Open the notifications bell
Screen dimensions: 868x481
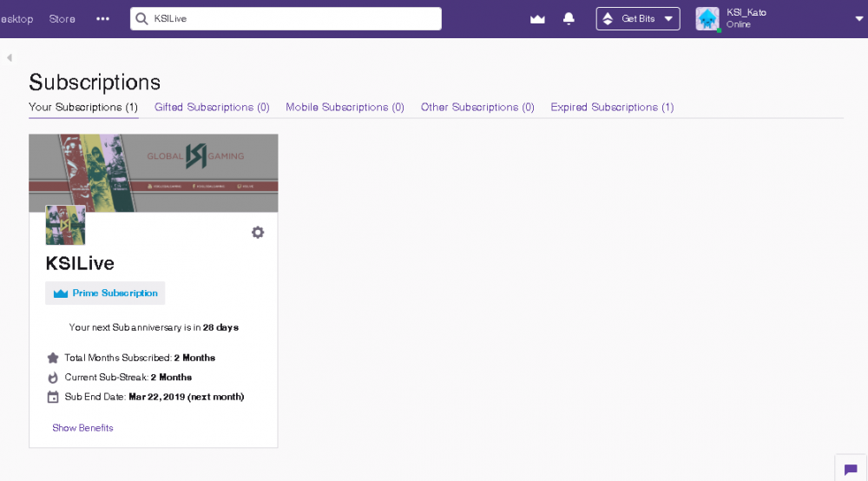pyautogui.click(x=569, y=19)
